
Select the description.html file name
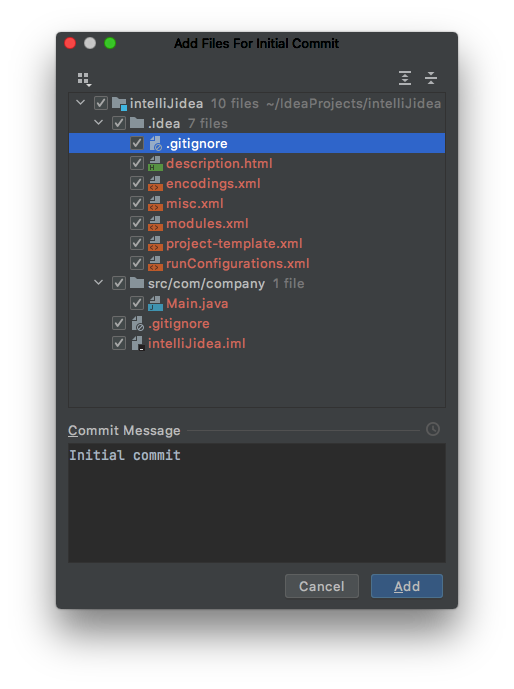click(219, 163)
